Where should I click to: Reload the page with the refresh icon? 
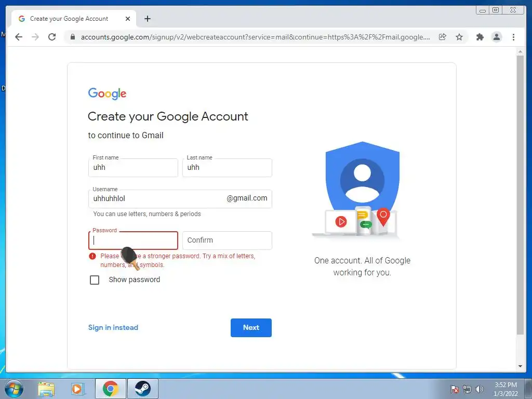pyautogui.click(x=52, y=37)
